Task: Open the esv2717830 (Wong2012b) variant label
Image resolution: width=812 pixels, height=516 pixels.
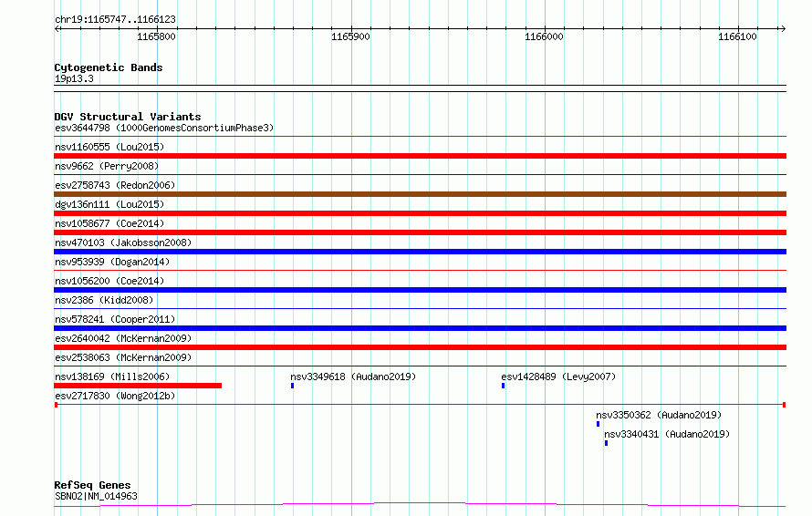Action: coord(115,396)
